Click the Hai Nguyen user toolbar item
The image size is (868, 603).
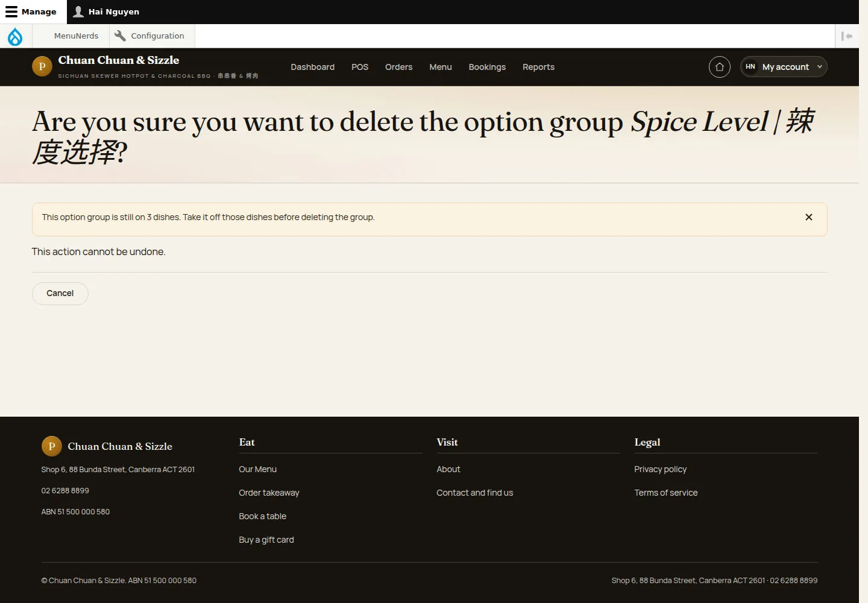[106, 11]
